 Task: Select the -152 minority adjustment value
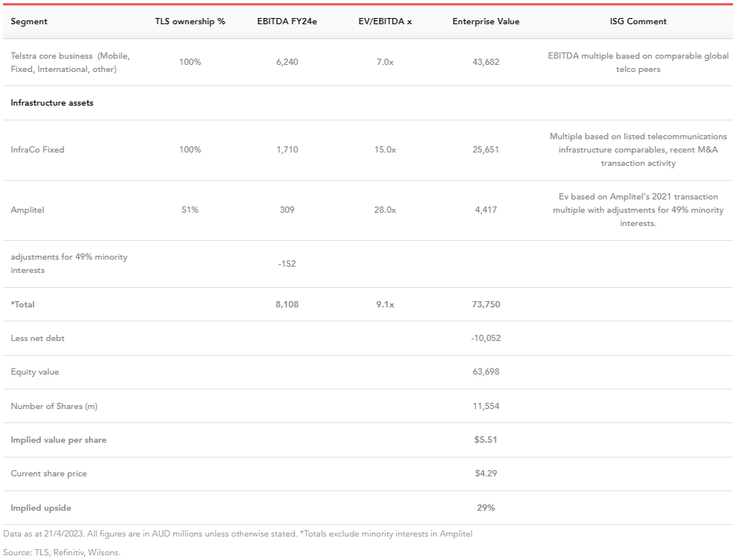point(287,264)
